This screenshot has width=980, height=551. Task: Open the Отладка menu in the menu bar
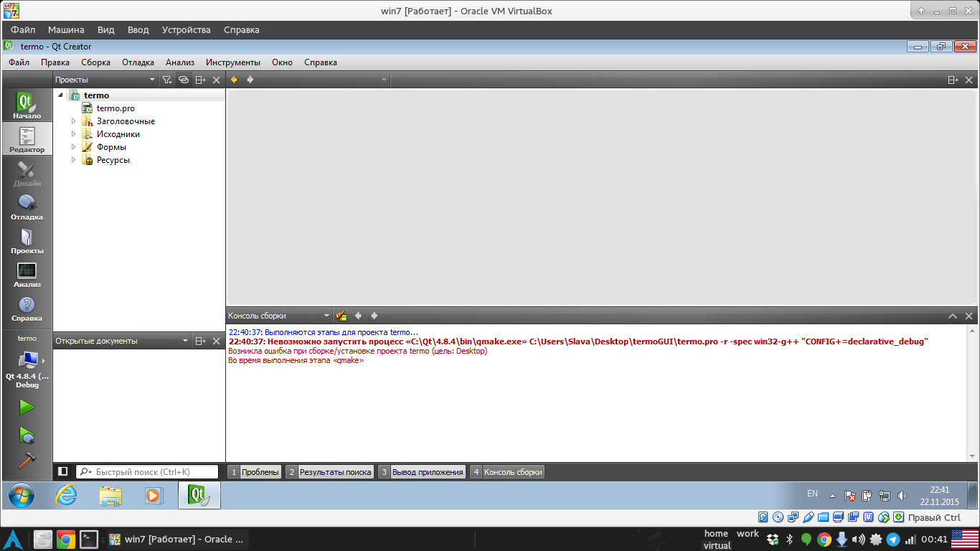coord(138,62)
